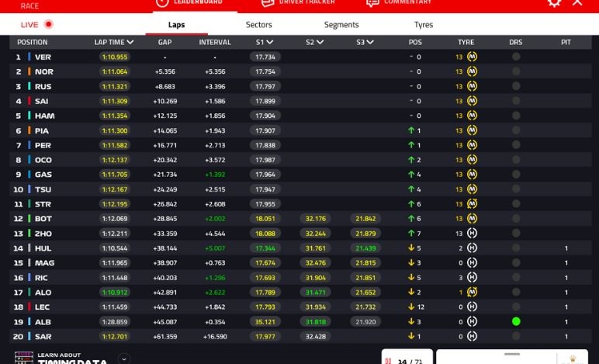This screenshot has height=364, width=599.
Task: Select the Segments tab
Action: coord(341,25)
